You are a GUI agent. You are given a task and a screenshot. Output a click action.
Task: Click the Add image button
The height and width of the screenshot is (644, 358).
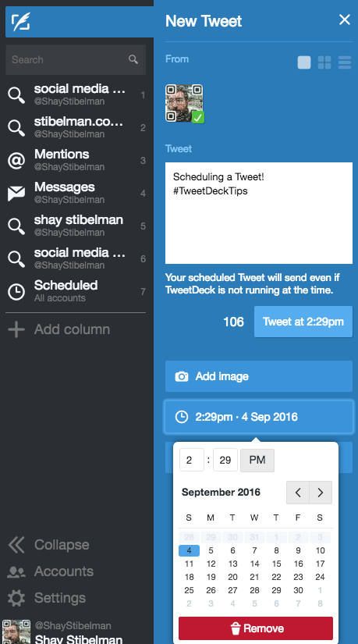[259, 376]
